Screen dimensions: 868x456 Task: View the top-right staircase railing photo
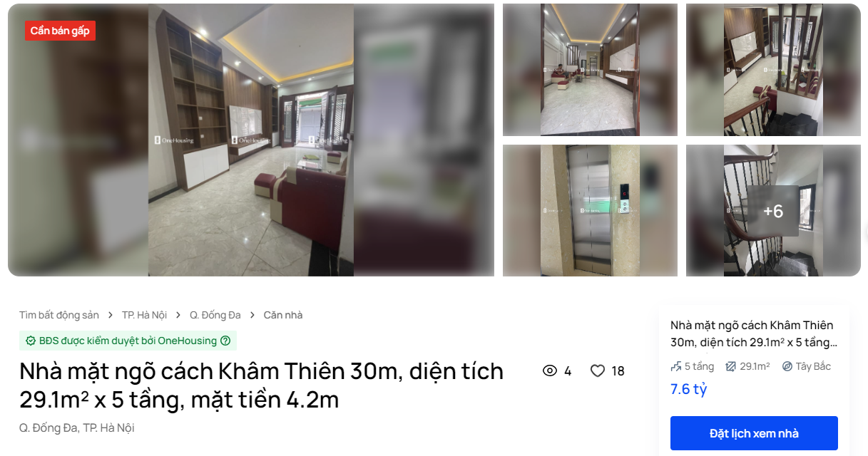[773, 70]
